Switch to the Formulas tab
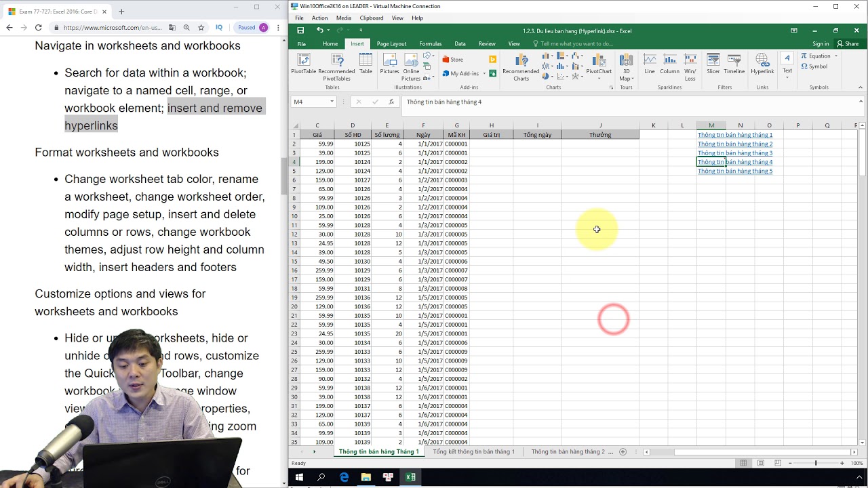Screen dimensions: 868x488 click(430, 43)
